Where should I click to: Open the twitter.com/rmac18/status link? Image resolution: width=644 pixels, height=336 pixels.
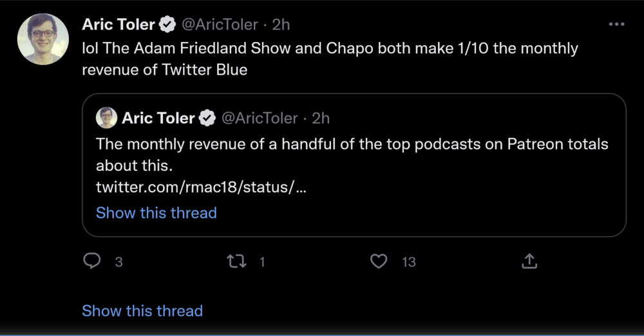pyautogui.click(x=200, y=187)
